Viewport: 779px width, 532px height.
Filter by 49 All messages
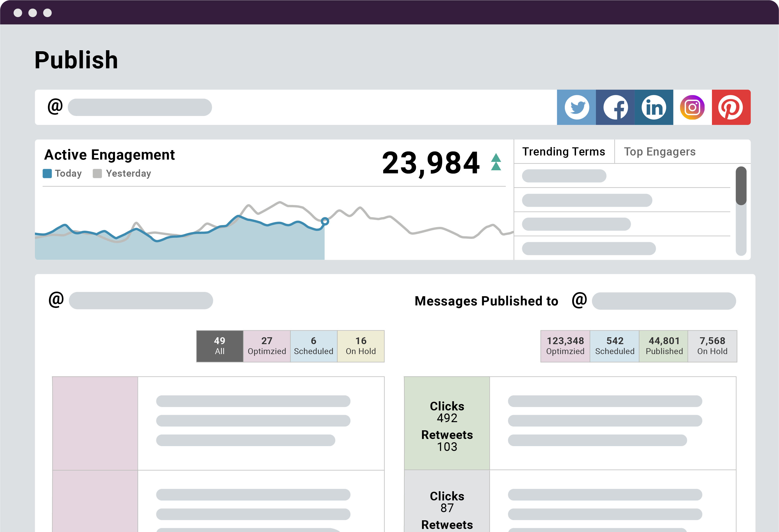pos(220,346)
